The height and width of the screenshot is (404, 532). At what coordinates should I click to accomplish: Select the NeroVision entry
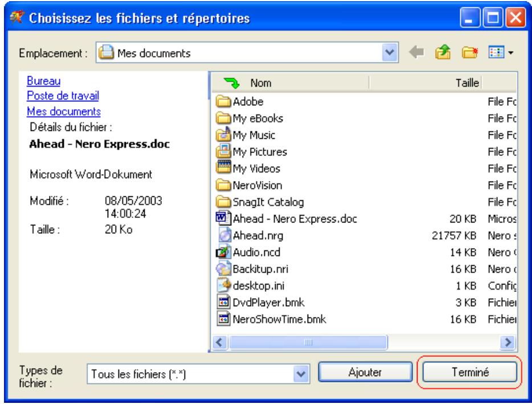pyautogui.click(x=257, y=185)
